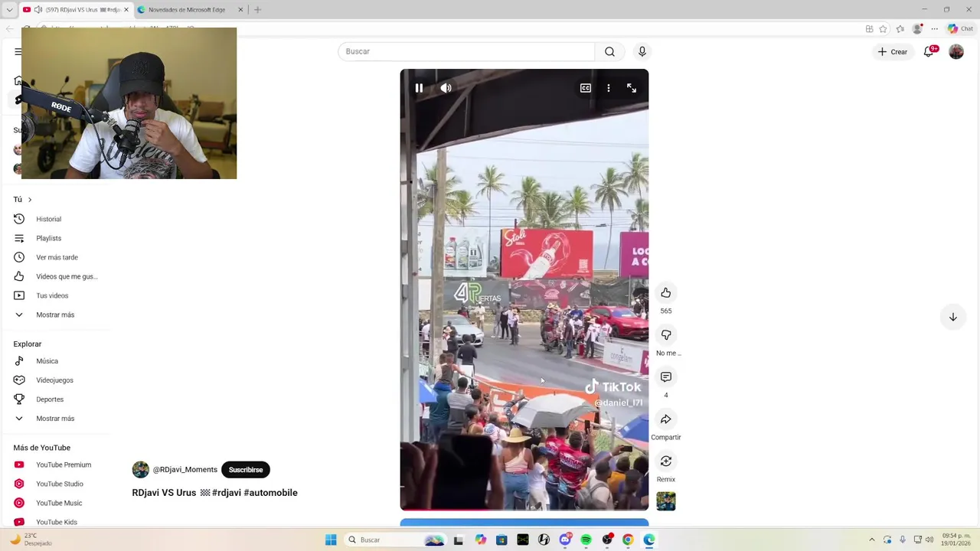Open Copilot from the taskbar
980x551 pixels.
point(480,540)
